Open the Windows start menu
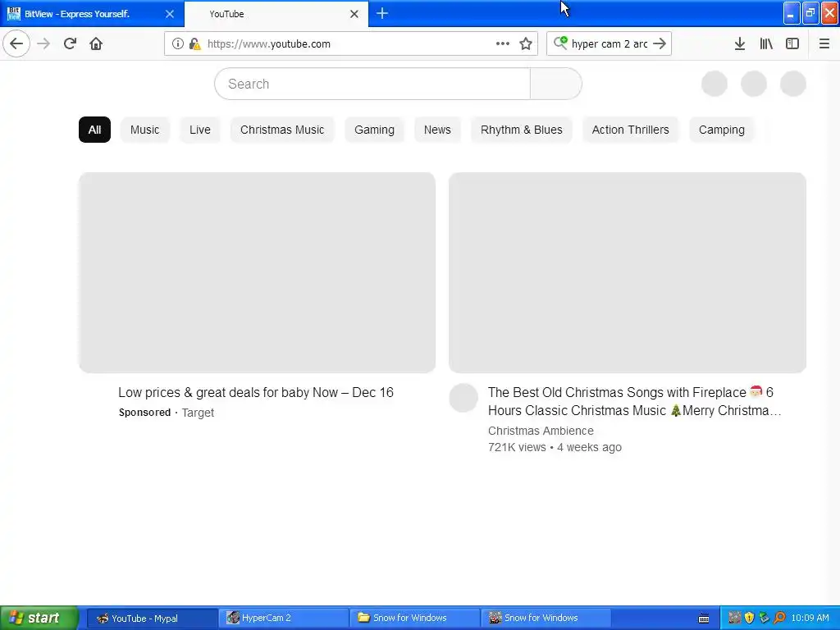This screenshot has height=630, width=840. (39, 618)
